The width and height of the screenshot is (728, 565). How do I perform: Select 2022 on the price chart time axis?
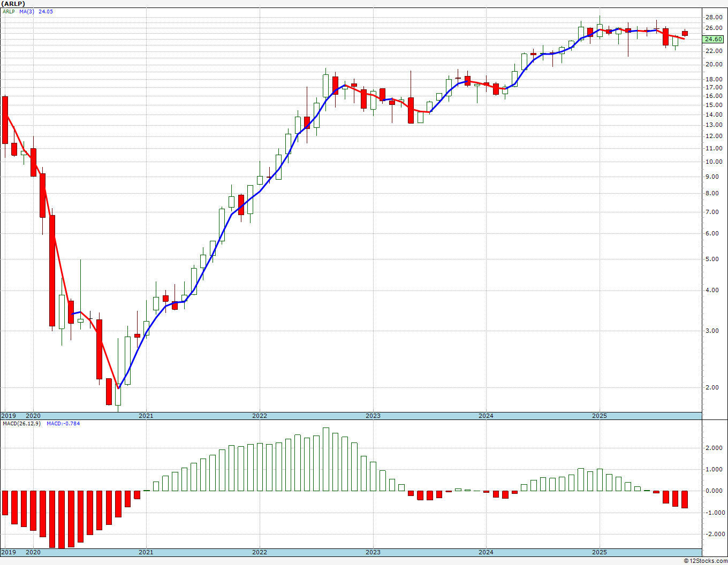point(260,416)
